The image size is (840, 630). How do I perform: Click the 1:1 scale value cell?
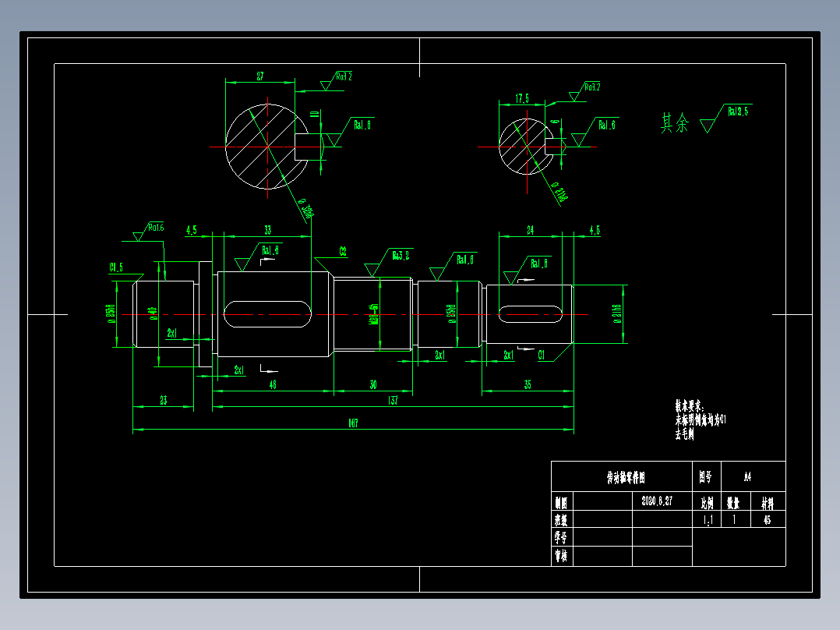pyautogui.click(x=707, y=519)
